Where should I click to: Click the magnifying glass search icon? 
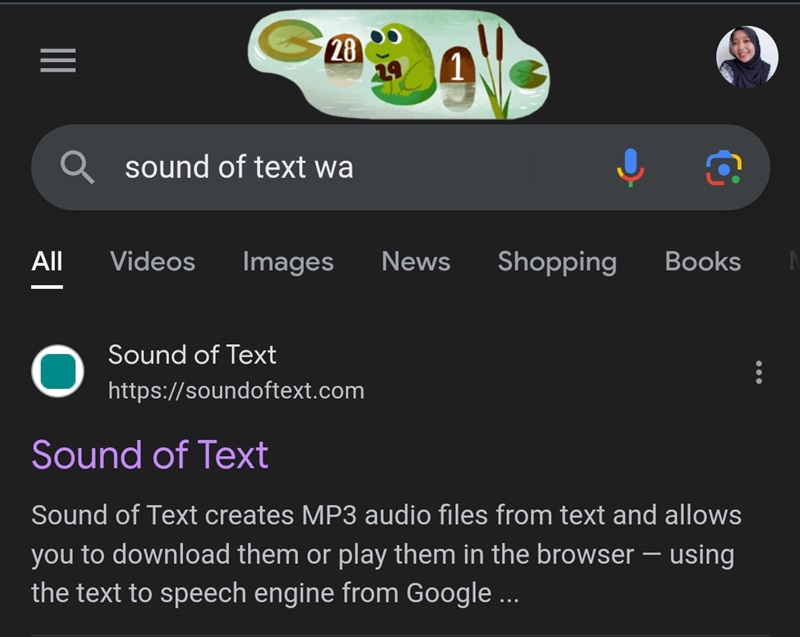(x=77, y=167)
